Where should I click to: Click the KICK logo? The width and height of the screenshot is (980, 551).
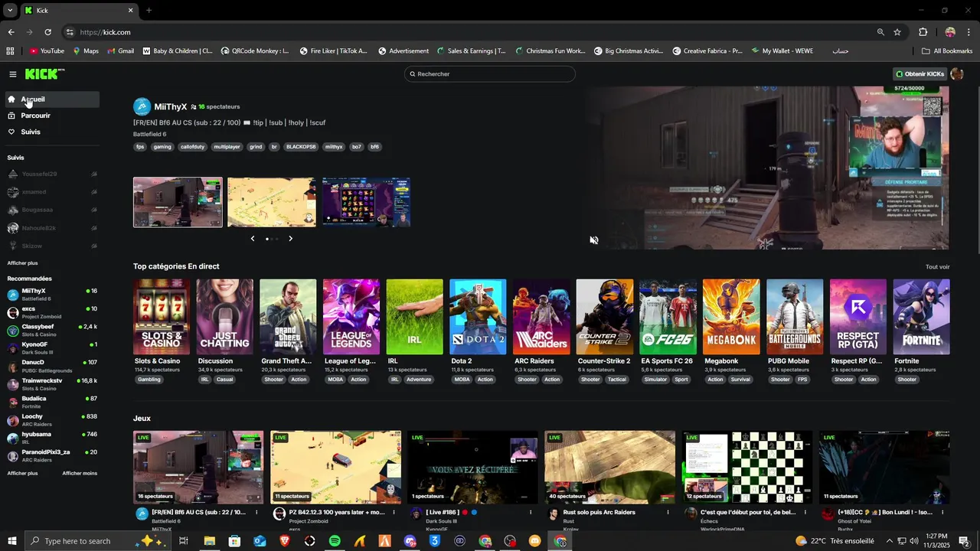click(x=44, y=74)
